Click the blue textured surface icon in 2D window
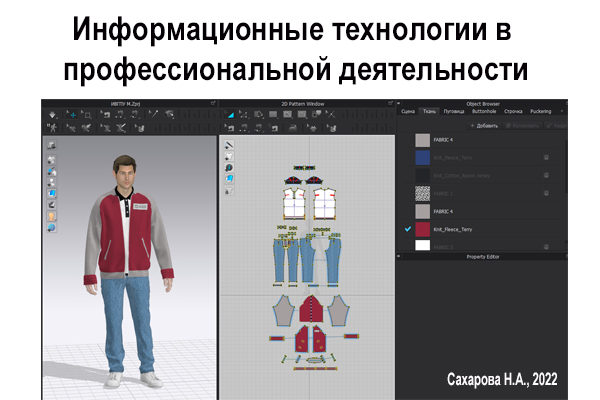 click(229, 178)
